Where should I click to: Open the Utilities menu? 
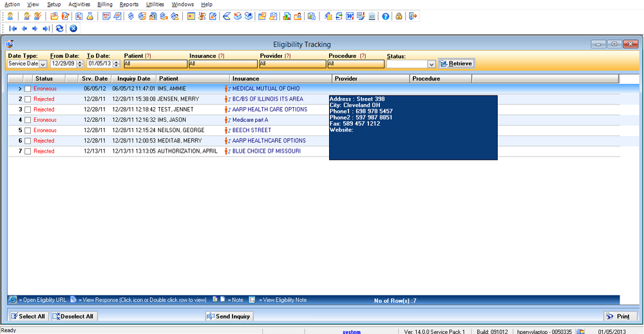click(x=155, y=5)
